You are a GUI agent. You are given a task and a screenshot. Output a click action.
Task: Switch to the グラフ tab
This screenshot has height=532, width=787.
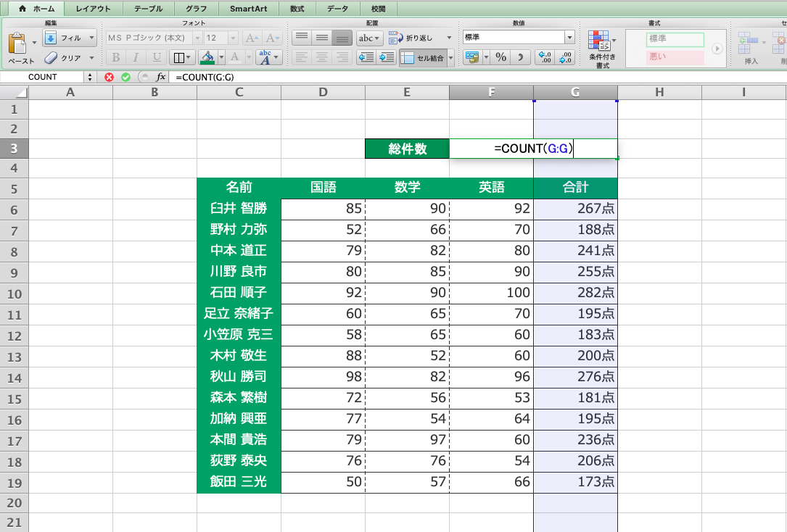[196, 9]
